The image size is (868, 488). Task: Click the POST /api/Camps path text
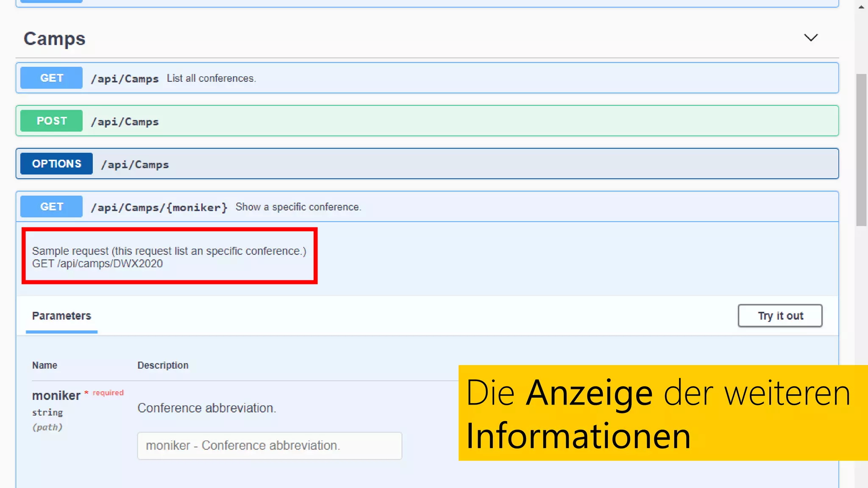point(125,122)
